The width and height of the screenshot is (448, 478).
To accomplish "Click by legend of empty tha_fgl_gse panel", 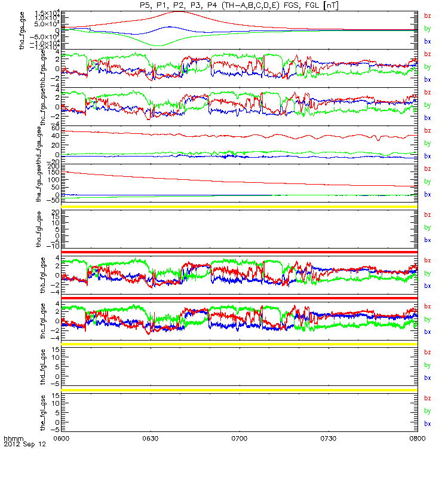I will [428, 228].
